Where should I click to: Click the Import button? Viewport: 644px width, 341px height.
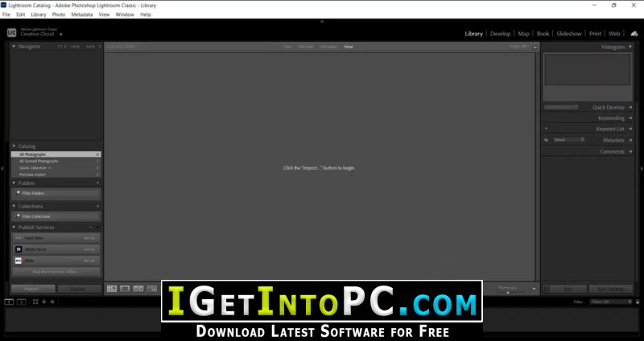point(33,289)
